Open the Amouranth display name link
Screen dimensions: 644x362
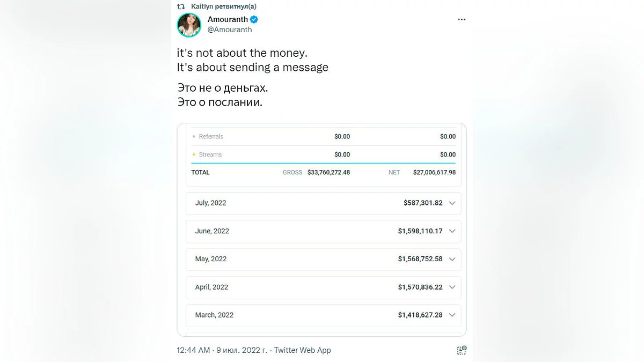point(228,19)
